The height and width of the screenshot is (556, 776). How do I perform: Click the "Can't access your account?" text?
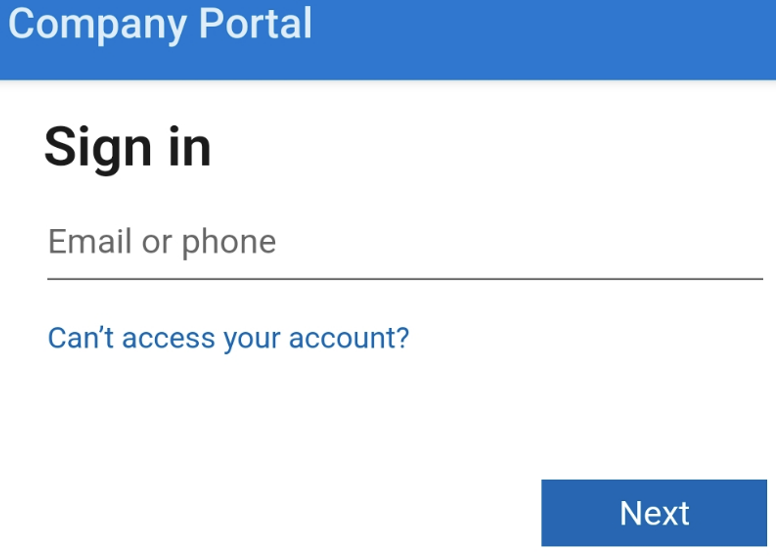[228, 338]
